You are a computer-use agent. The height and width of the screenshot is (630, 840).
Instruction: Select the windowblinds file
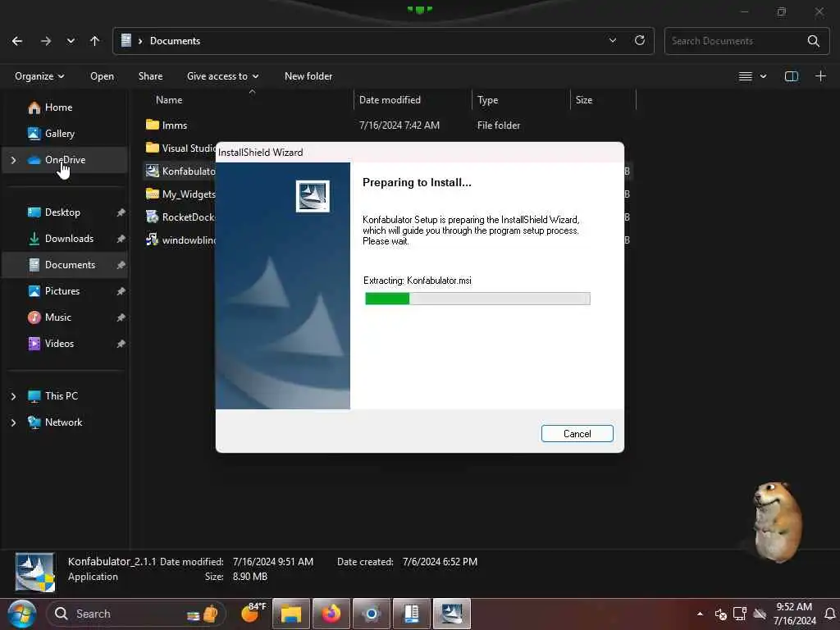[x=180, y=240]
